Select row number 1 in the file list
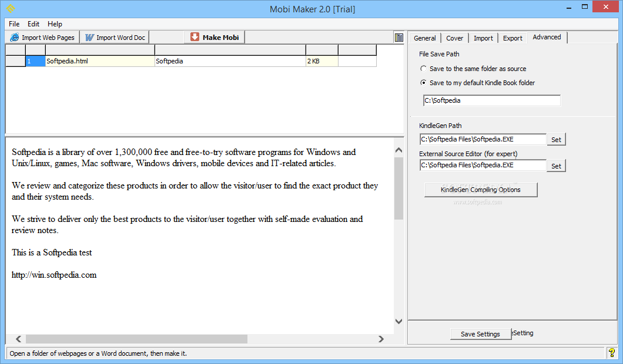Screen dimensions: 623x364 coord(35,61)
